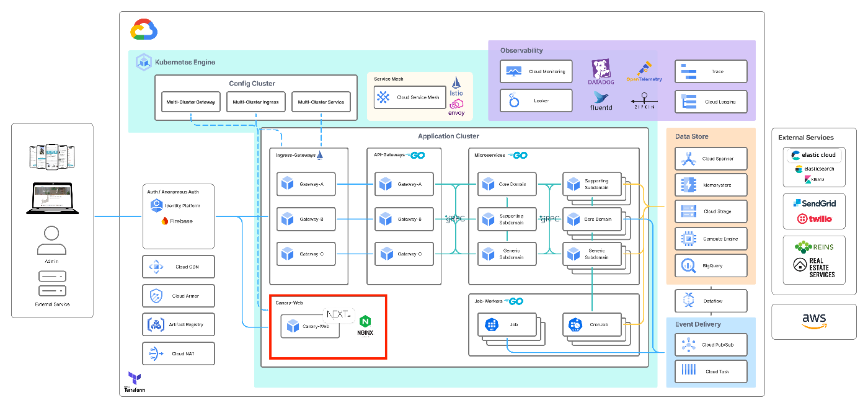Click the Cloud Task icon
The height and width of the screenshot is (408, 868).
pyautogui.click(x=688, y=371)
